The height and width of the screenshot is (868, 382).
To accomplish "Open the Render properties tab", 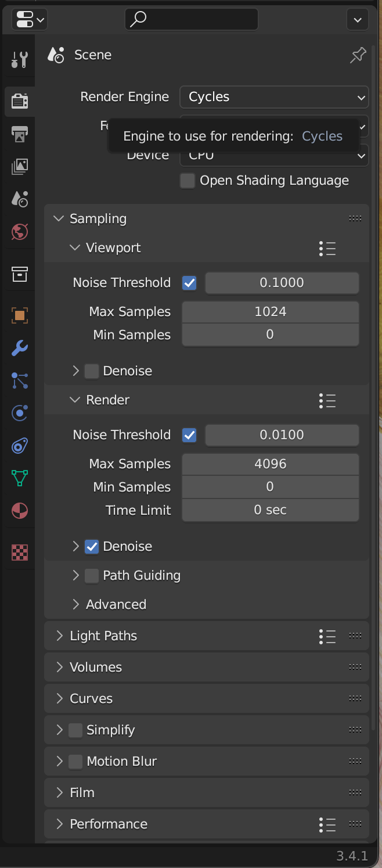I will [x=19, y=102].
